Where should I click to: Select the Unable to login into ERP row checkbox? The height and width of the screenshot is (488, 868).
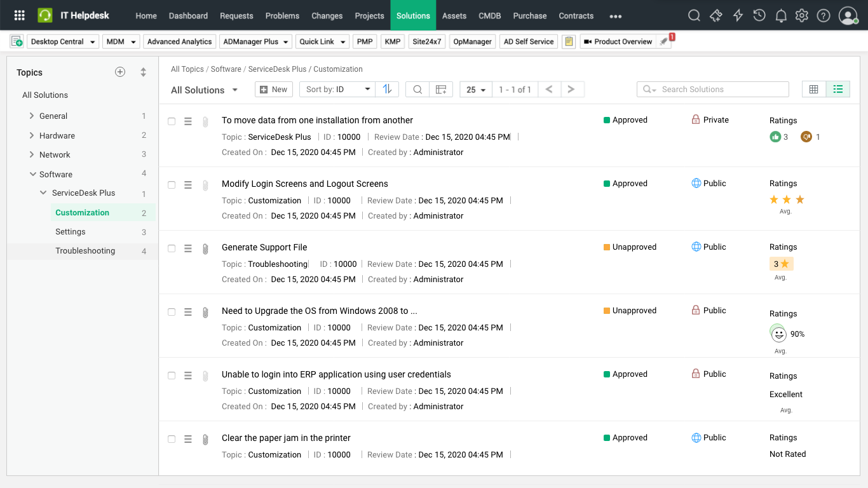coord(172,375)
